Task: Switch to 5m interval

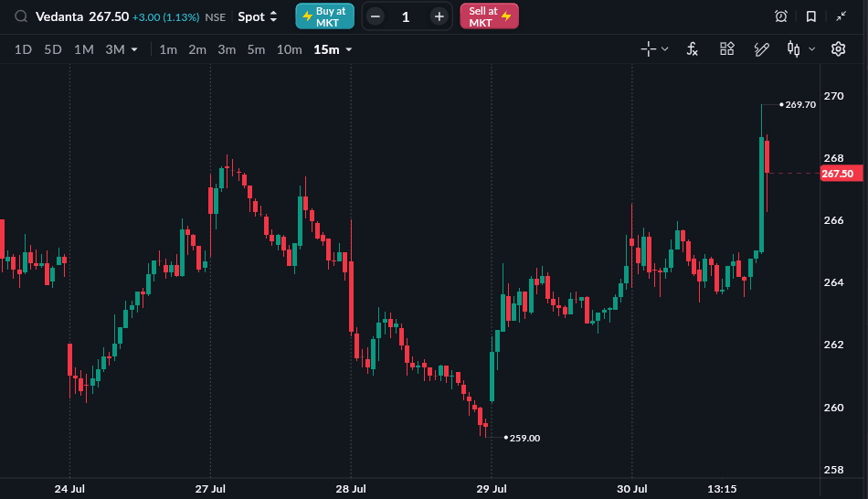Action: click(257, 49)
